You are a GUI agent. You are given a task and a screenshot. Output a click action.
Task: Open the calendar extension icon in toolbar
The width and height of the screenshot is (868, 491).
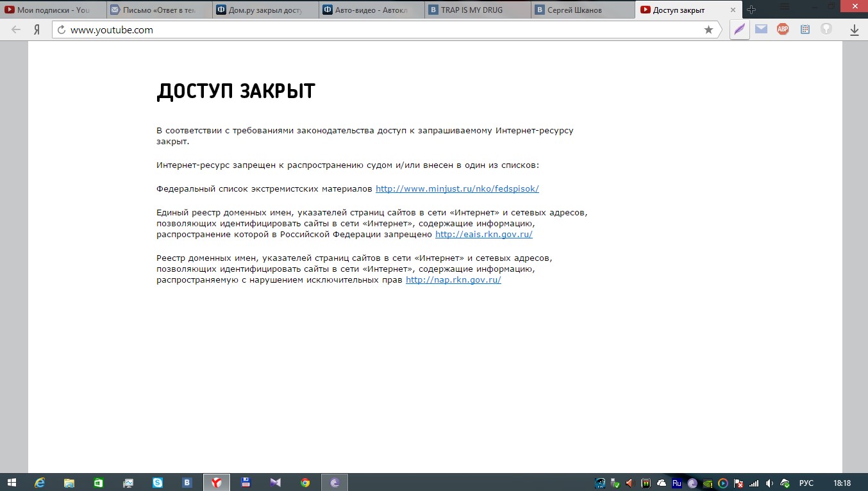pyautogui.click(x=805, y=29)
